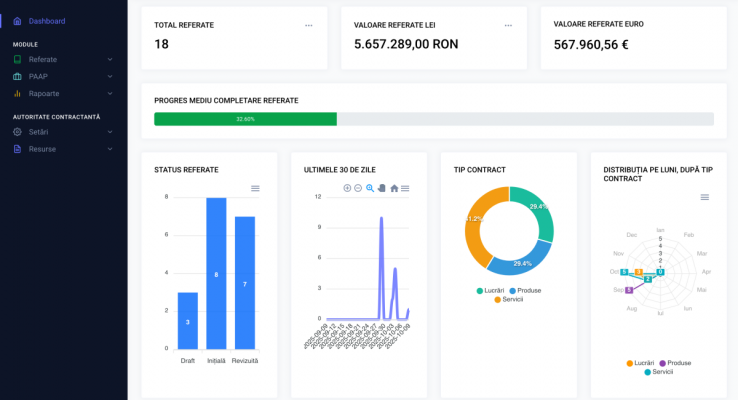Toggle Lucrări series in Tip Contract legend

pyautogui.click(x=493, y=290)
